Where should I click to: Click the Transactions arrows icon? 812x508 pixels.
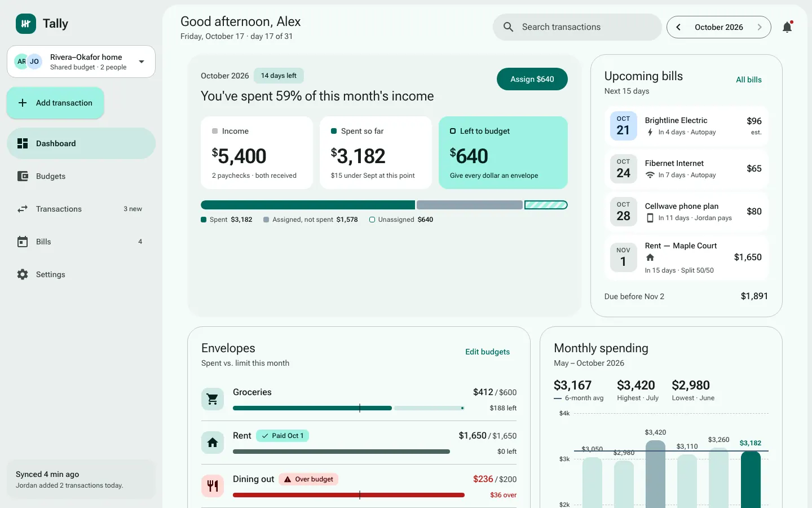(x=23, y=209)
